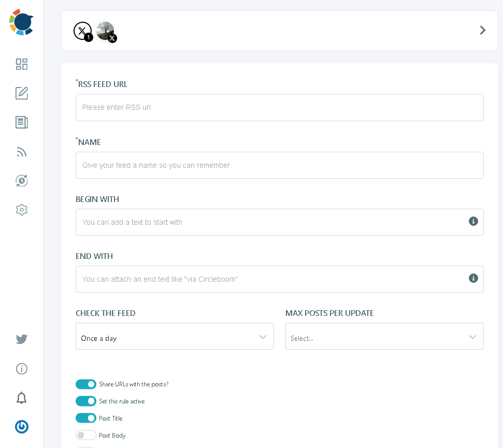The image size is (503, 448).
Task: Select the compose/edit icon in sidebar
Action: pyautogui.click(x=21, y=93)
